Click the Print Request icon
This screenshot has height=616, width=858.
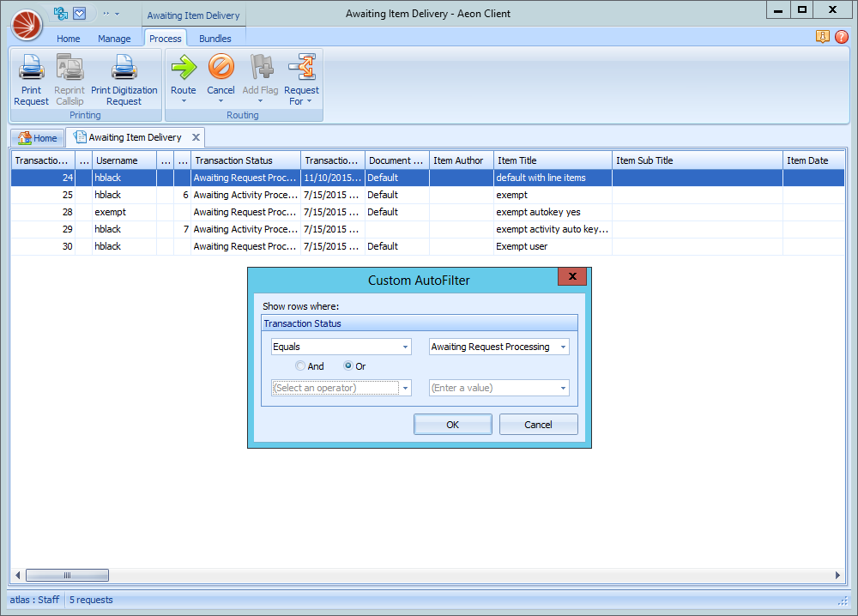(32, 68)
